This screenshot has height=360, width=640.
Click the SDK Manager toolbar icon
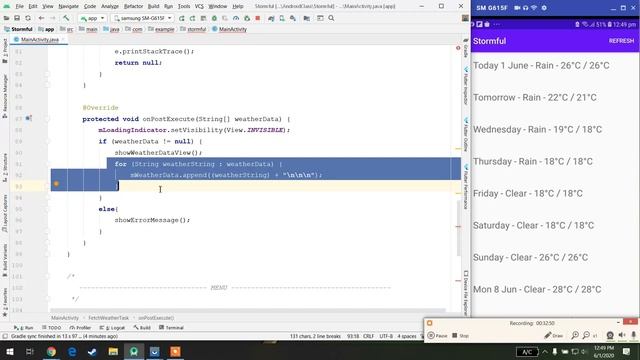293,18
